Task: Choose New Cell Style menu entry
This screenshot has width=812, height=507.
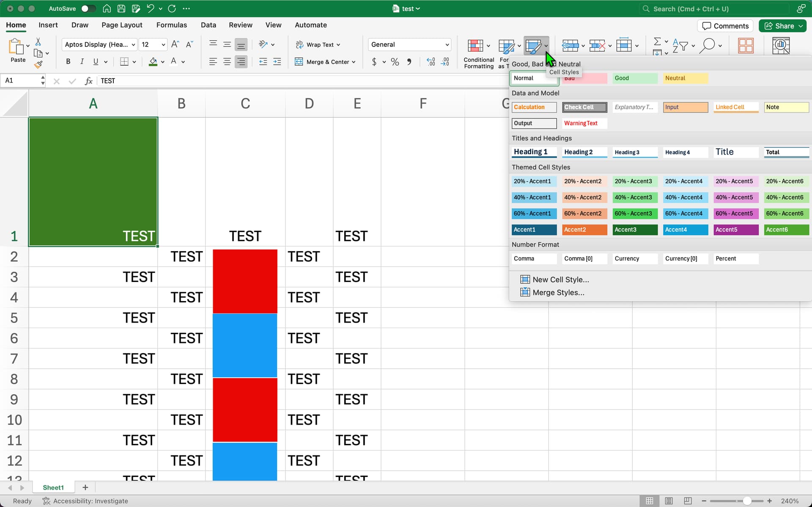Action: click(x=554, y=280)
